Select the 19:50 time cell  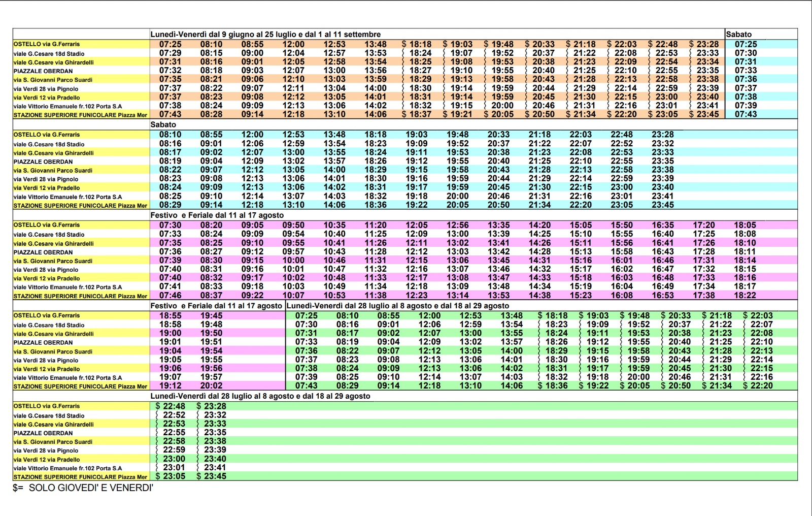(211, 333)
